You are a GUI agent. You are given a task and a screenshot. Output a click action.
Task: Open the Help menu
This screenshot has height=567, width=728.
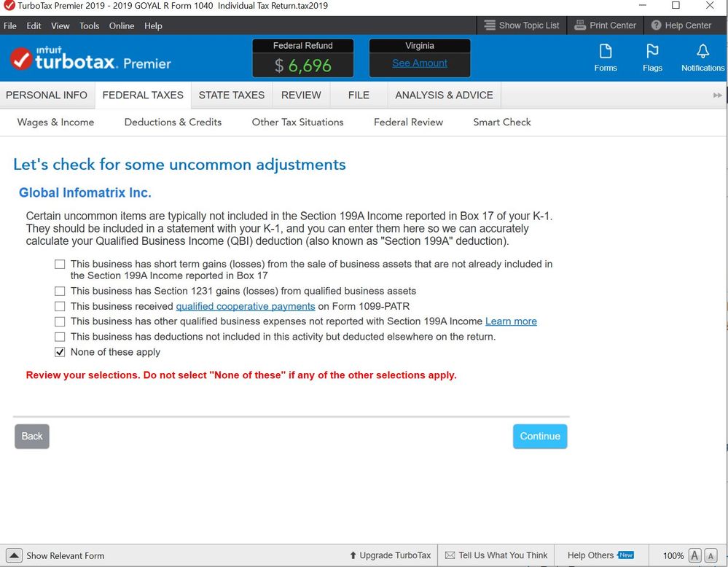click(153, 26)
